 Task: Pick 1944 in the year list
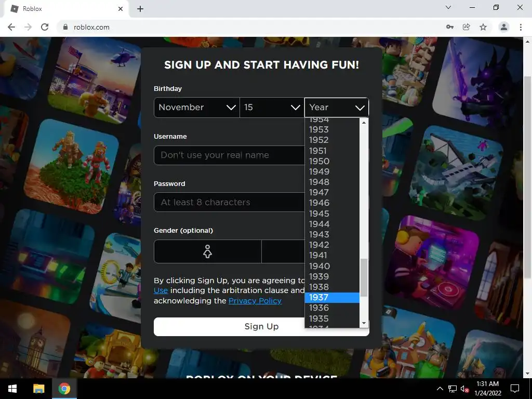pyautogui.click(x=332, y=224)
